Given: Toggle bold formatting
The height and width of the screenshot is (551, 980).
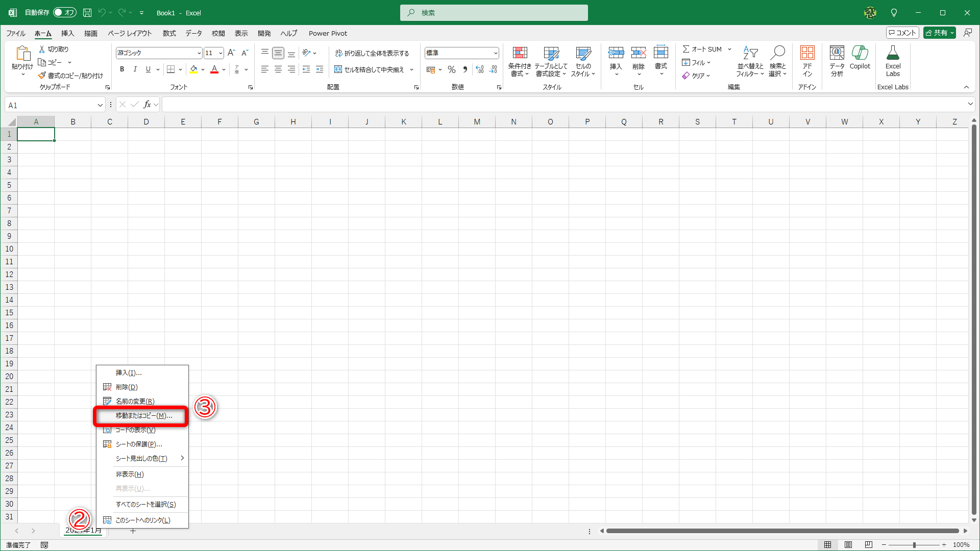Looking at the screenshot, I should (x=122, y=69).
